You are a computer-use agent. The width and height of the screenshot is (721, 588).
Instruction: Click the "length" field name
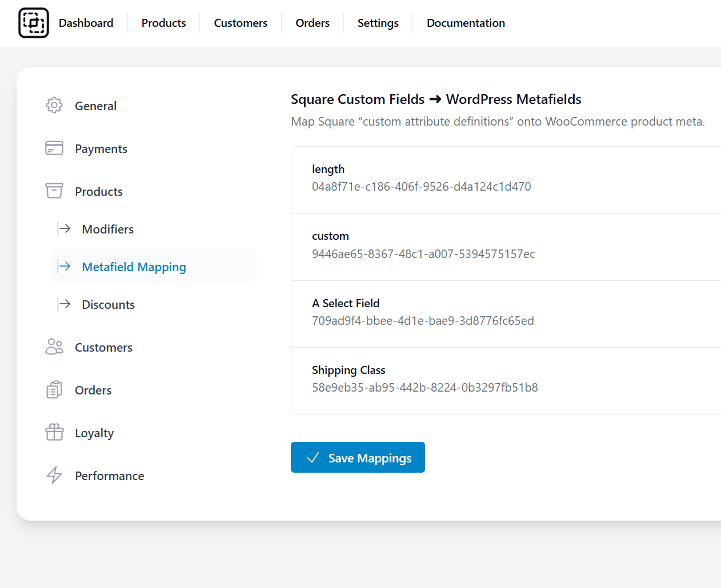tap(329, 169)
